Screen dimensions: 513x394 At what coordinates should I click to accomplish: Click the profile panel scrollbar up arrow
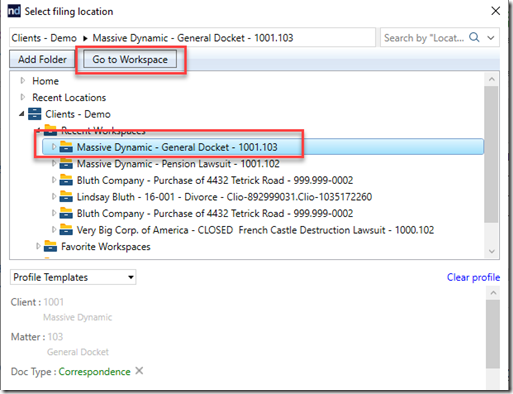493,293
